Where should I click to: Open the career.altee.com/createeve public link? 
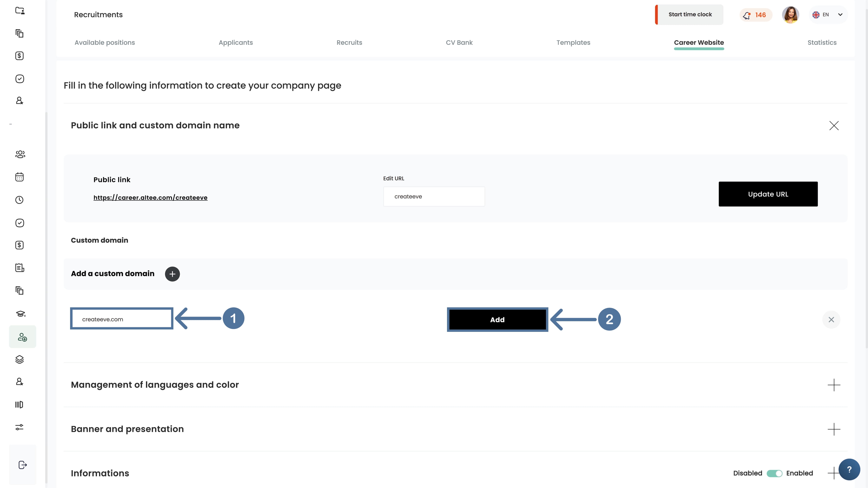(x=150, y=198)
